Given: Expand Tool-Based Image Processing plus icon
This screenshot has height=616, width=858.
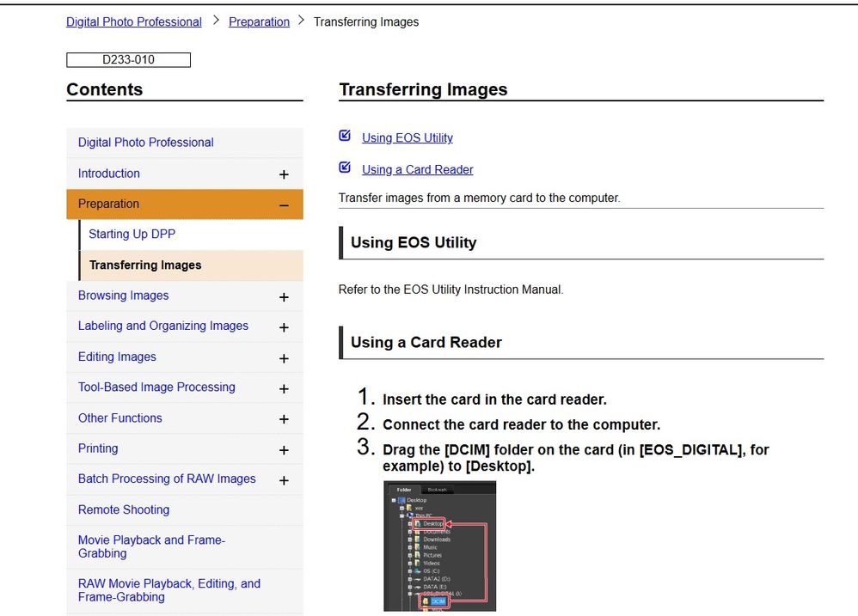Looking at the screenshot, I should click(x=284, y=389).
